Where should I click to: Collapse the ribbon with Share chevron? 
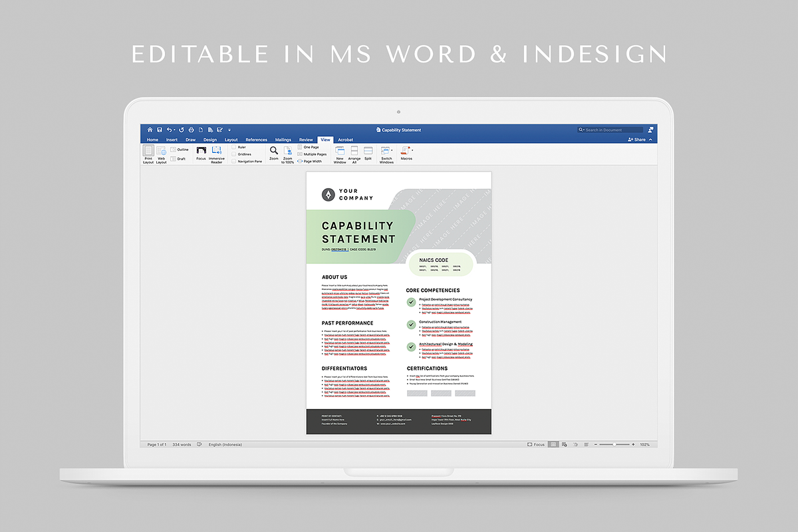coord(650,139)
